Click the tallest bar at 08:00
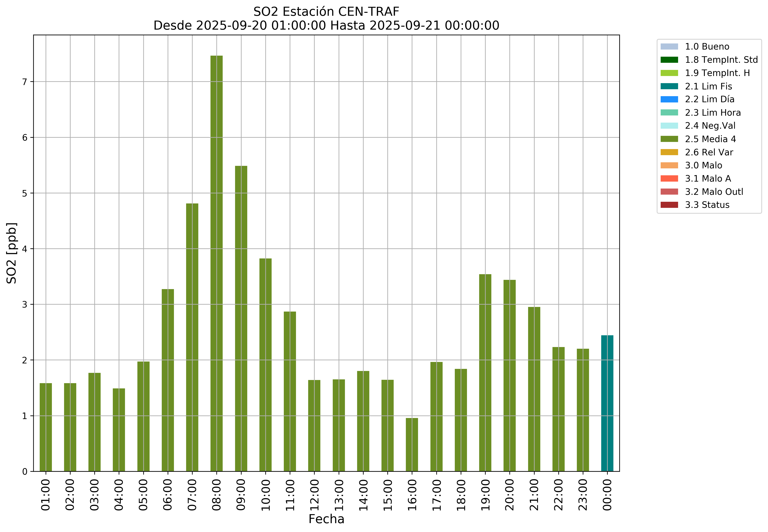 [x=216, y=263]
